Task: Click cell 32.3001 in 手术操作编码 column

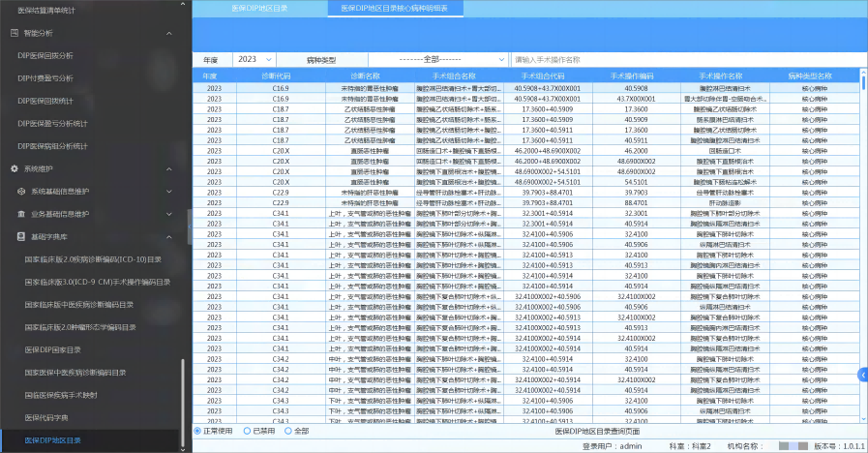Action: (636, 213)
